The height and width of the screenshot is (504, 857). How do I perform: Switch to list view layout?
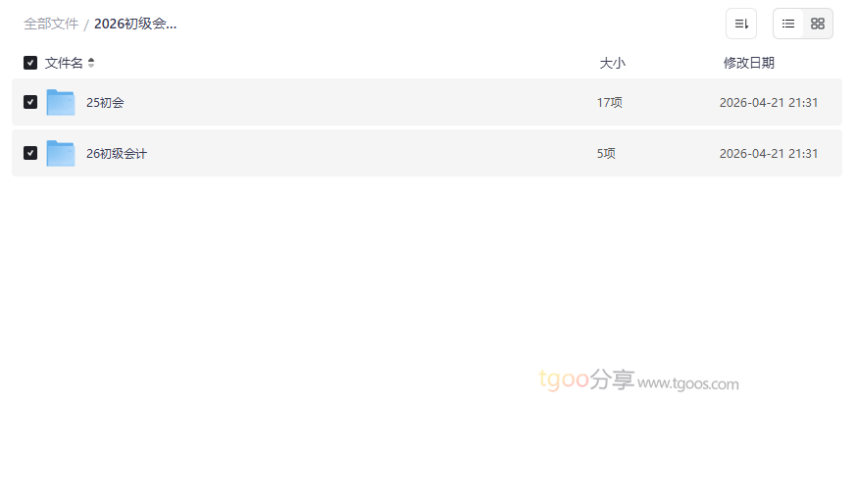tap(788, 24)
